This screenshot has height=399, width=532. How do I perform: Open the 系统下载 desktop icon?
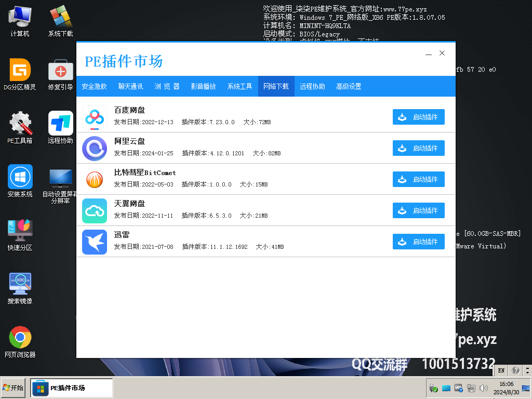(60, 21)
